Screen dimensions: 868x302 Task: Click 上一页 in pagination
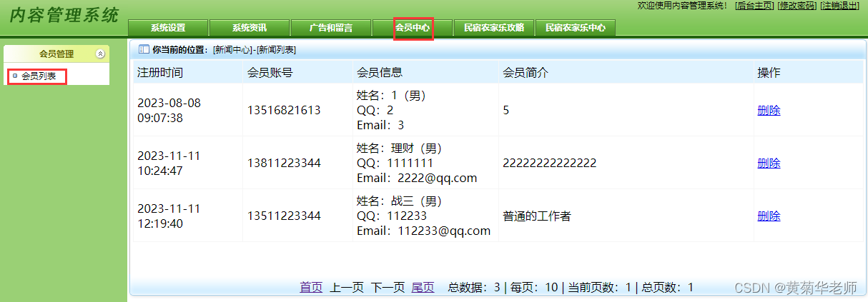(347, 287)
